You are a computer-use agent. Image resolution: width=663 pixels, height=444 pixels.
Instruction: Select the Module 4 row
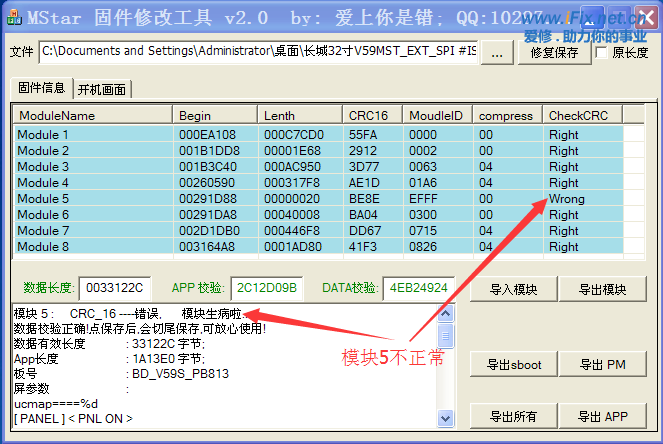click(319, 183)
